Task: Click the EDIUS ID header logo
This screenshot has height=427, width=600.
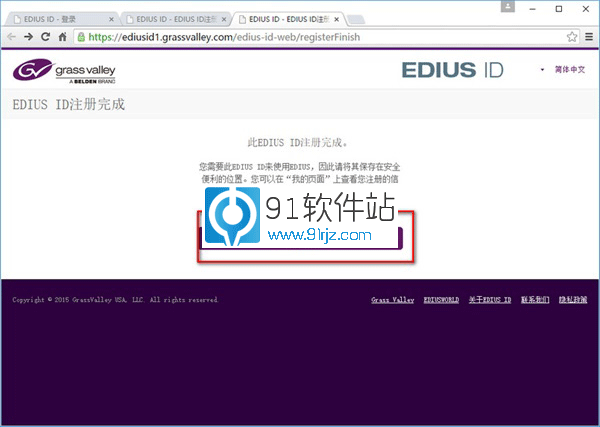Action: 450,70
